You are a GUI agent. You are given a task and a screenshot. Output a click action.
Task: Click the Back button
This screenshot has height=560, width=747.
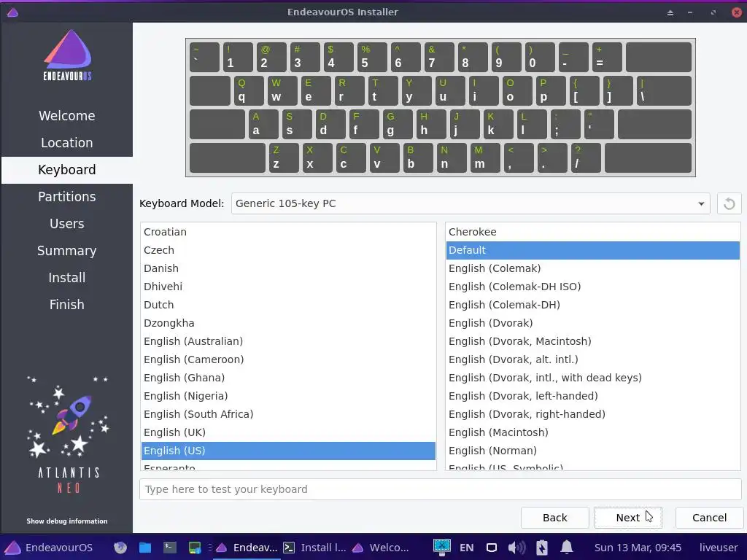pos(555,518)
